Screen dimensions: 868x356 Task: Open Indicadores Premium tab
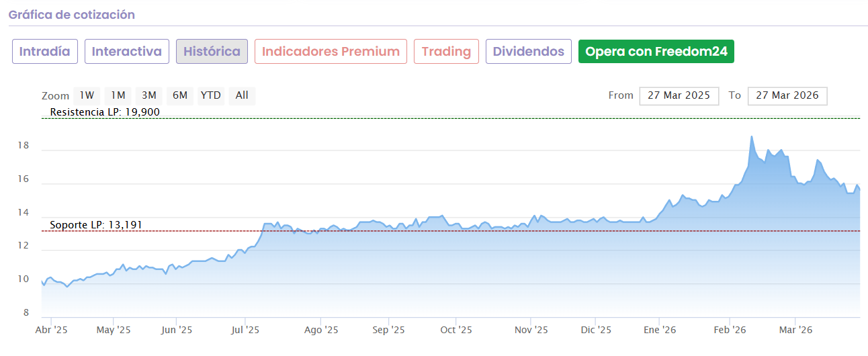tap(331, 52)
